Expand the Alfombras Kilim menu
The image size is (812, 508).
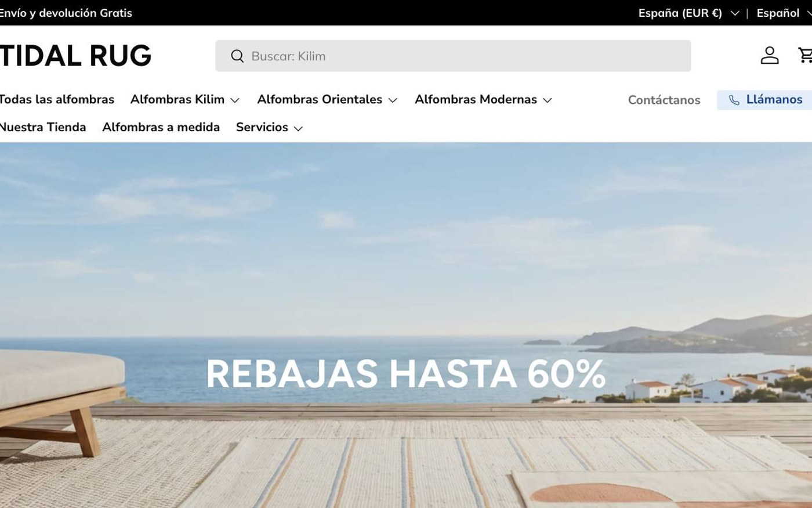(x=185, y=99)
